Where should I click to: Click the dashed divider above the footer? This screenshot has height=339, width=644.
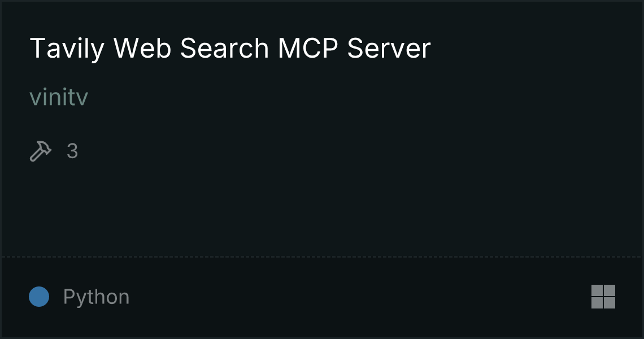322,257
